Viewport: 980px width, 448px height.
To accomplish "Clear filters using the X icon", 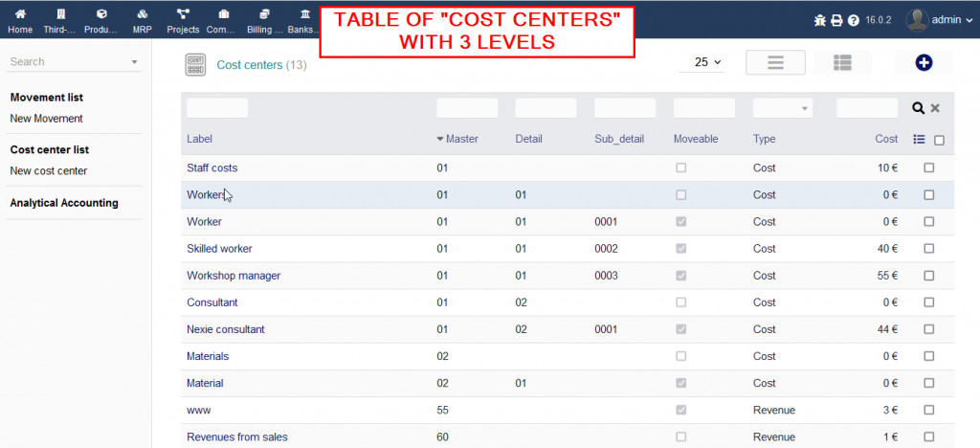I will coord(936,108).
